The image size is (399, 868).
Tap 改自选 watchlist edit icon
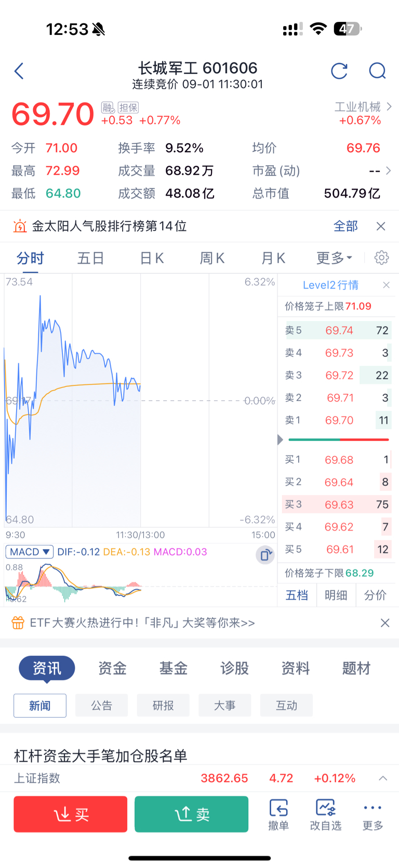click(x=326, y=814)
